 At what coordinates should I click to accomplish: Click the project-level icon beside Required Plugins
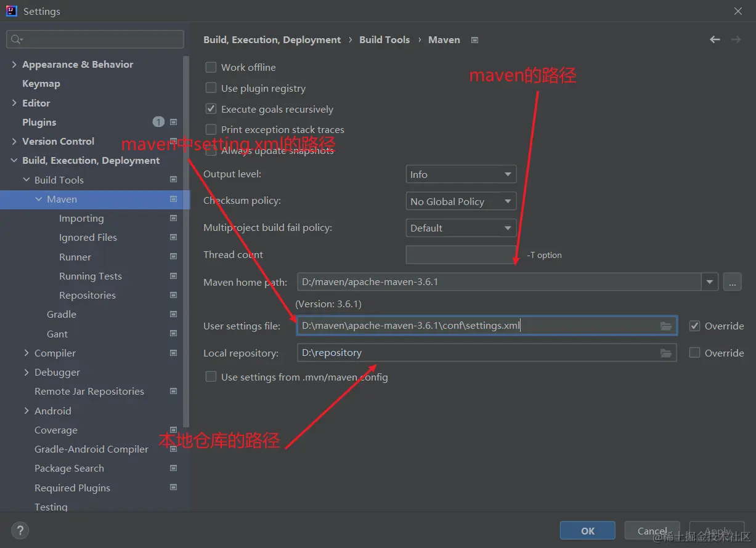(173, 488)
